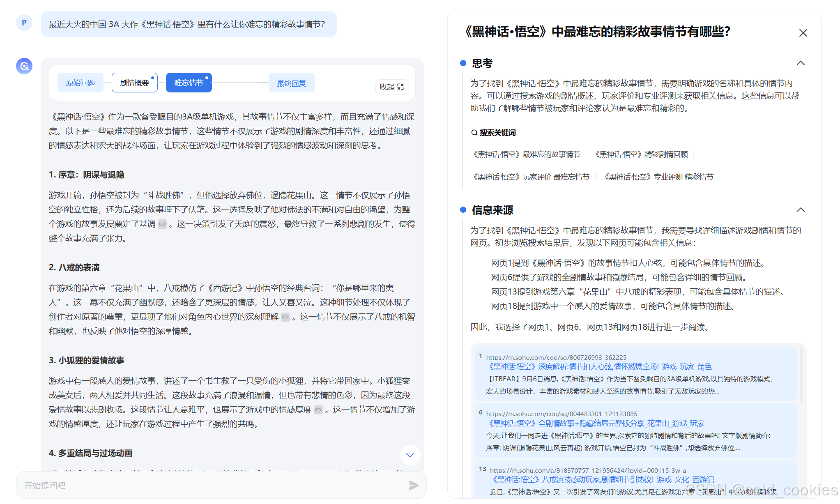Expand the answer using the down chevron
Image resolution: width=840 pixels, height=504 pixels.
click(x=410, y=455)
